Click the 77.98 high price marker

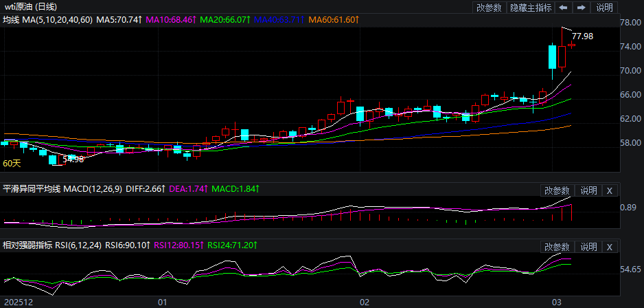(582, 36)
